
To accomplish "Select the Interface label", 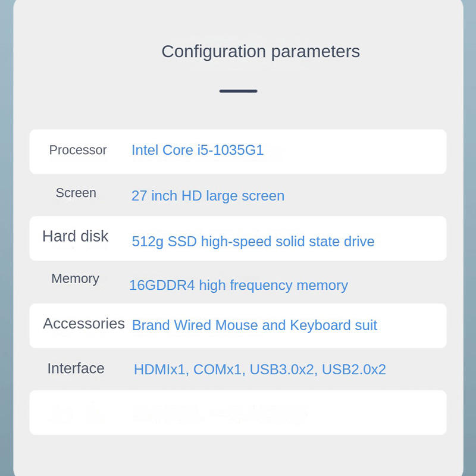I will [x=76, y=368].
